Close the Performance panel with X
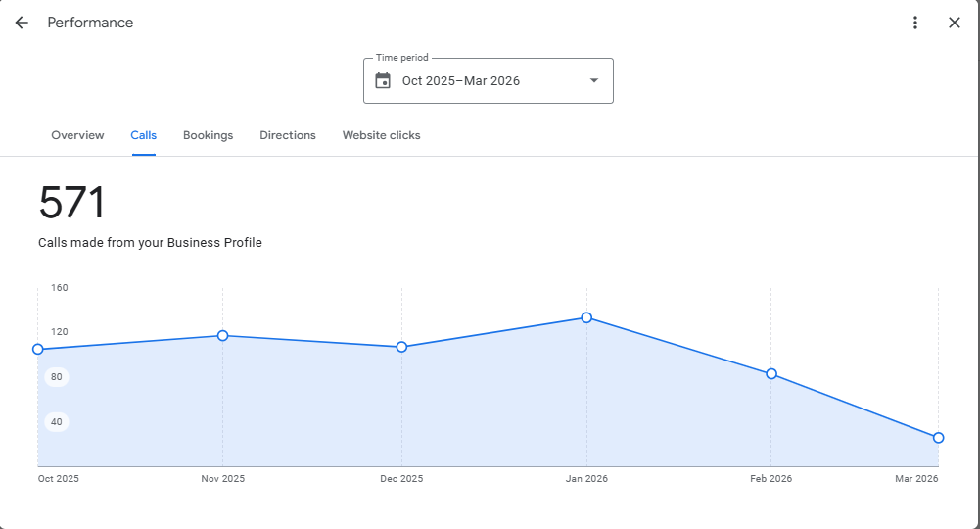 pos(955,23)
